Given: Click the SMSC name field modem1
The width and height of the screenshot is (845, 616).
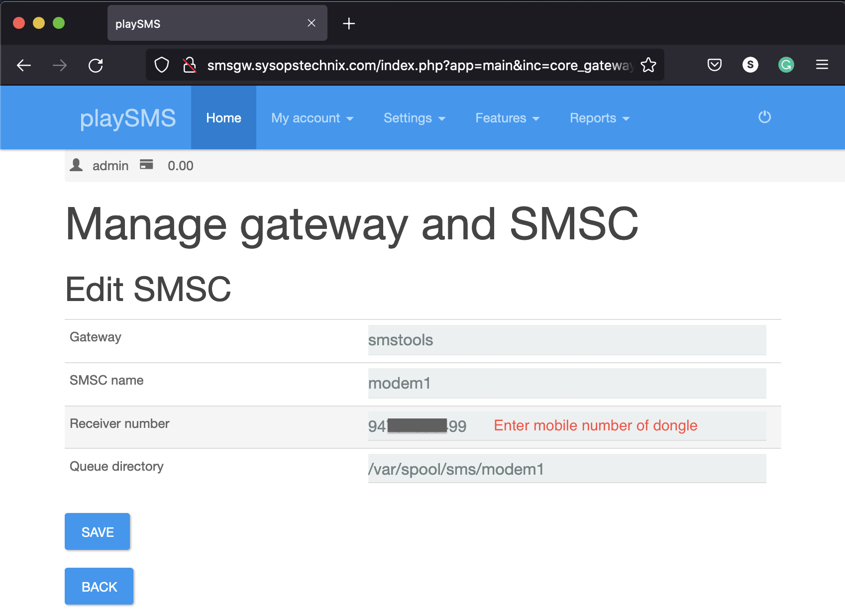Looking at the screenshot, I should pyautogui.click(x=567, y=383).
